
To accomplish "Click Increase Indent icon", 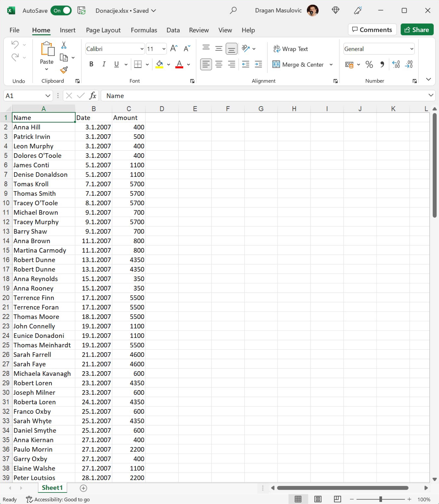I will [x=258, y=64].
